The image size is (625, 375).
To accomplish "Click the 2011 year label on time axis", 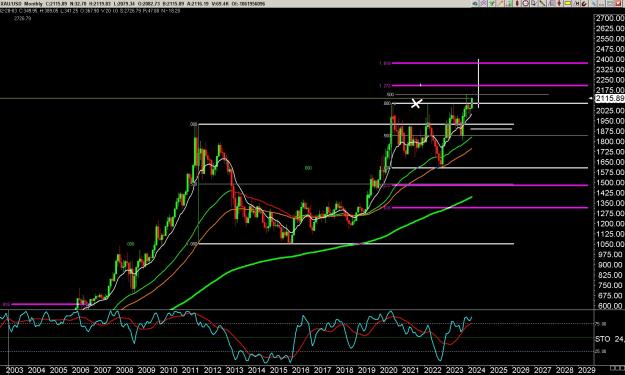I will pos(191,370).
